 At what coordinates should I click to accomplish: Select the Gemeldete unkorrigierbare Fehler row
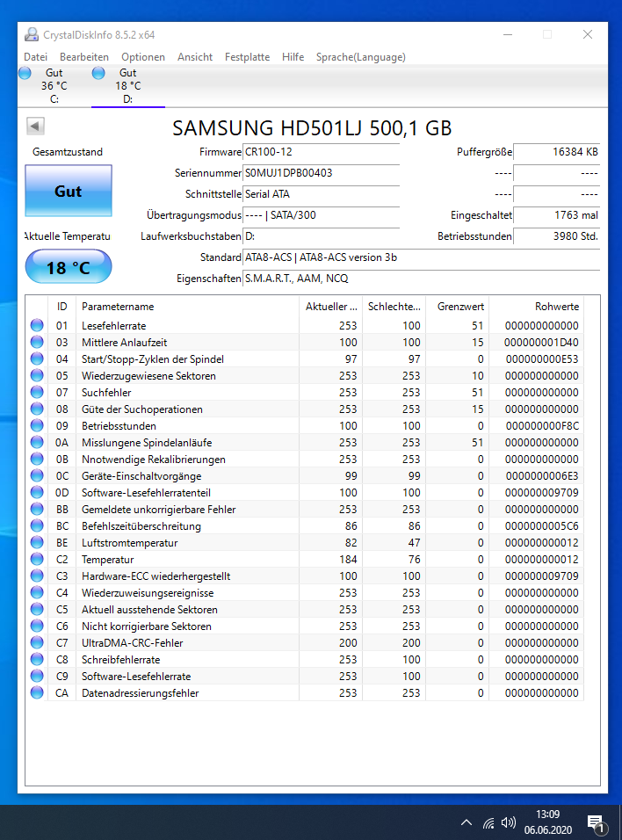[x=306, y=509]
